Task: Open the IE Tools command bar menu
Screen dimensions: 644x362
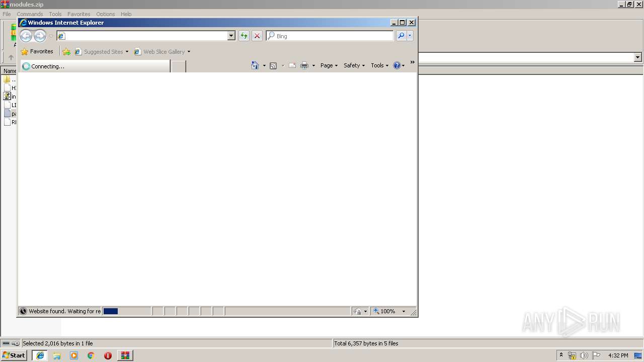Action: coord(379,65)
